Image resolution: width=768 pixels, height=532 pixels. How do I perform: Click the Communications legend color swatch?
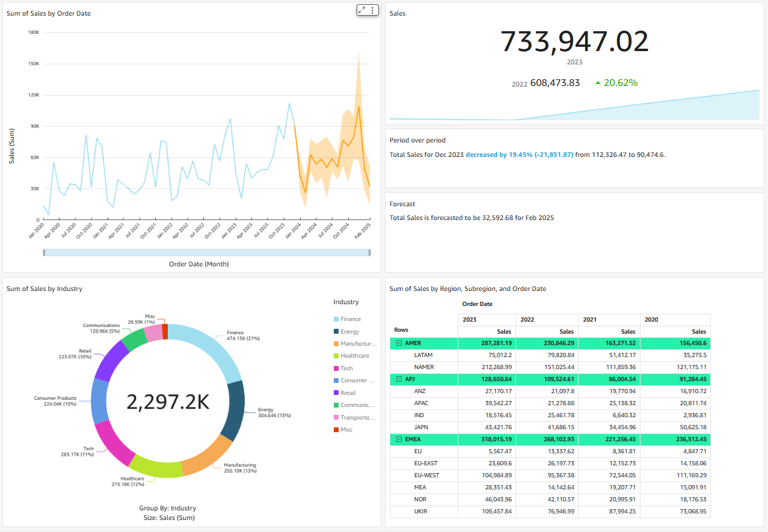pos(336,405)
